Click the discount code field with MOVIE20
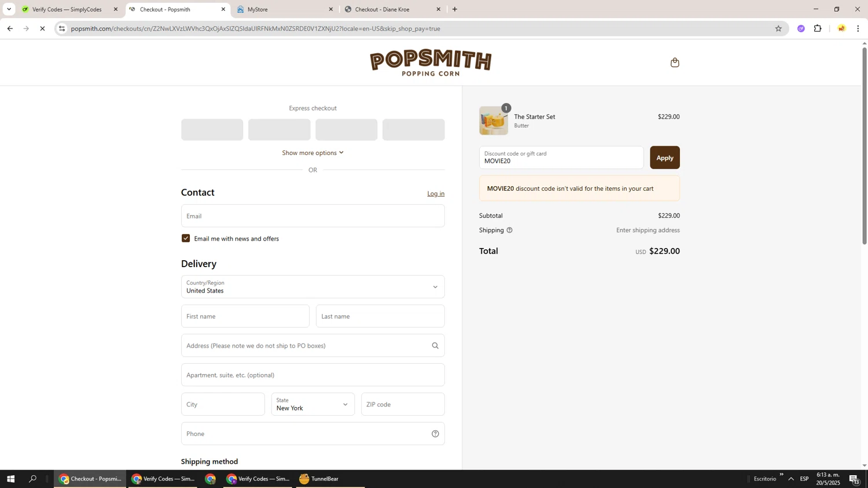 point(561,158)
